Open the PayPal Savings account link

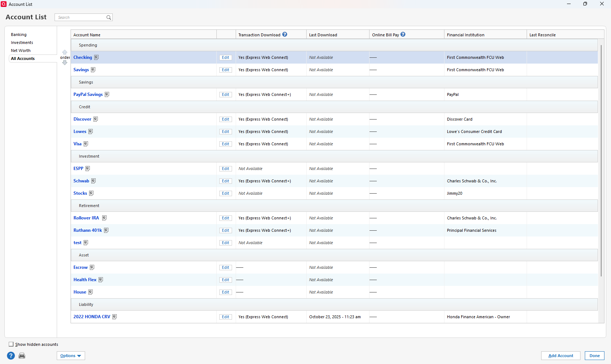[x=88, y=94]
